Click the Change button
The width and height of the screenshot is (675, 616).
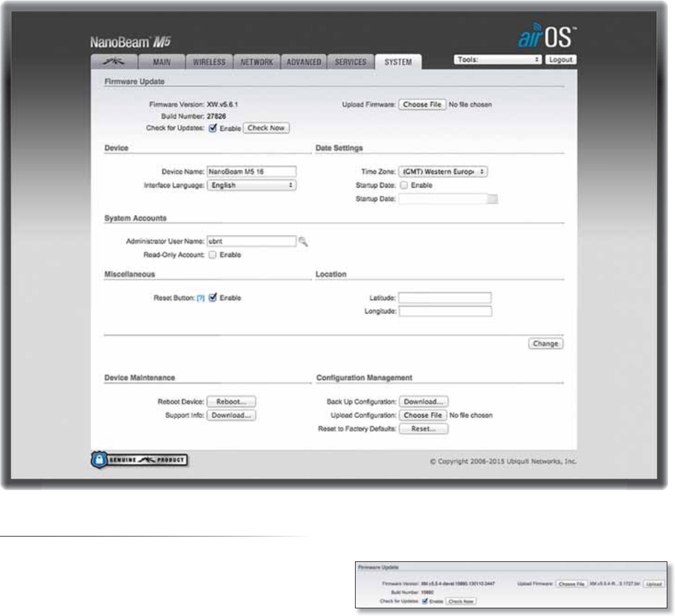pyautogui.click(x=545, y=344)
